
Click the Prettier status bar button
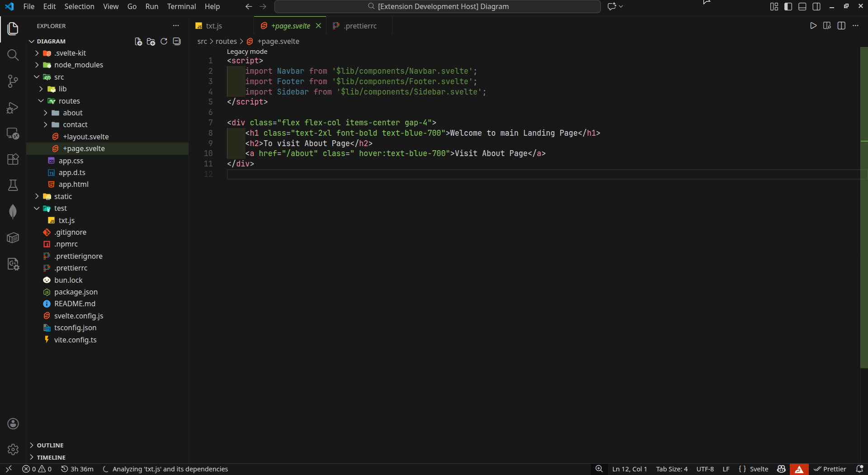[830, 469]
